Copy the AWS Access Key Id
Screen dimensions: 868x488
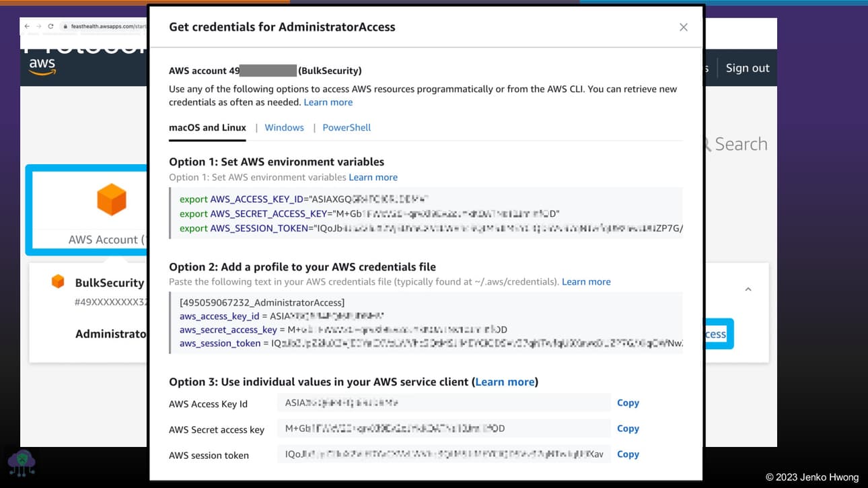pos(628,403)
